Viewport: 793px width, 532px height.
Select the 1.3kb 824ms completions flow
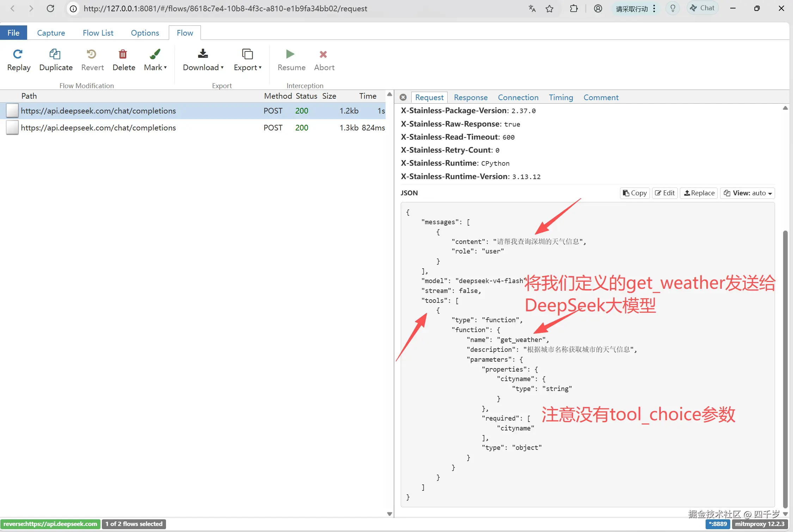coord(193,128)
